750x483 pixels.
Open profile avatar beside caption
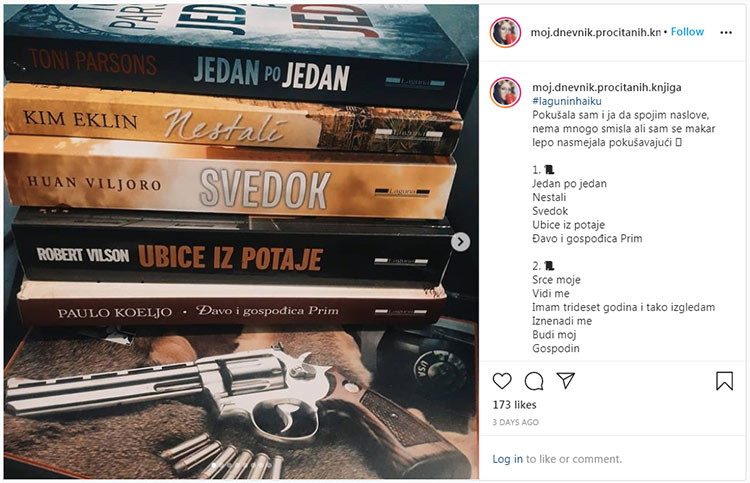506,92
